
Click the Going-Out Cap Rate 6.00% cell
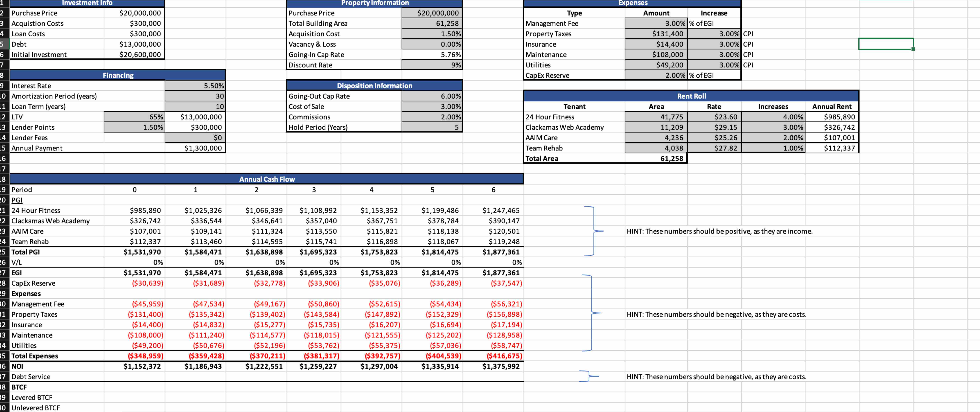432,96
